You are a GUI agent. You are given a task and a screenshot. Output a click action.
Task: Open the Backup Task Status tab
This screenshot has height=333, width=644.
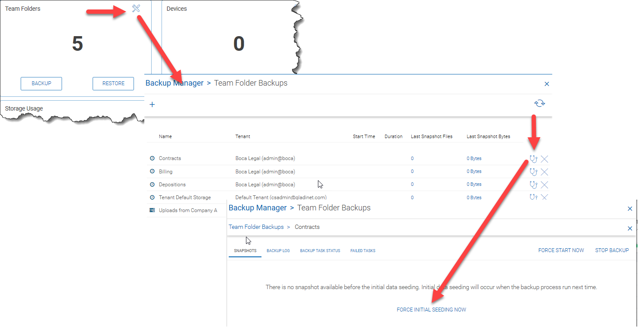[x=320, y=251]
